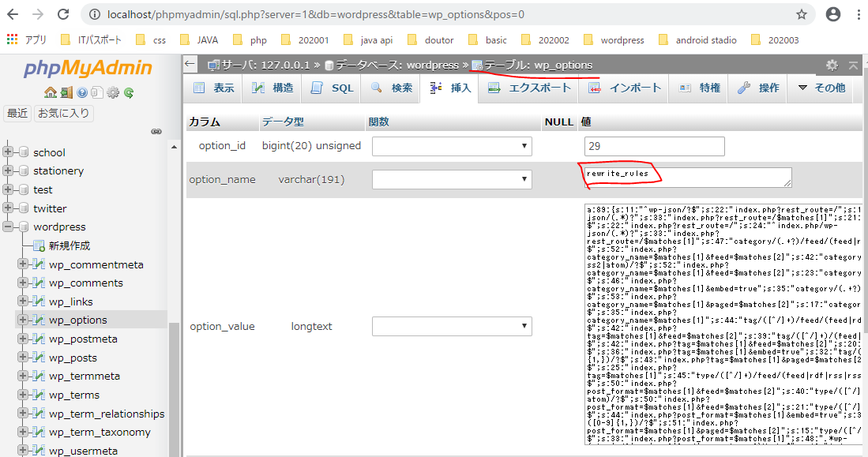The width and height of the screenshot is (868, 457).
Task: Select wp_options in the table tree
Action: pyautogui.click(x=78, y=320)
